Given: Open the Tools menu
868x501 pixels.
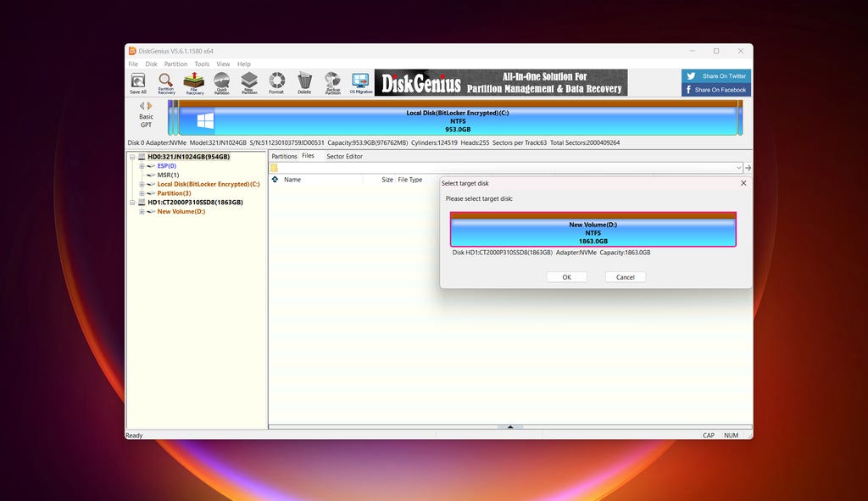Looking at the screenshot, I should [202, 64].
